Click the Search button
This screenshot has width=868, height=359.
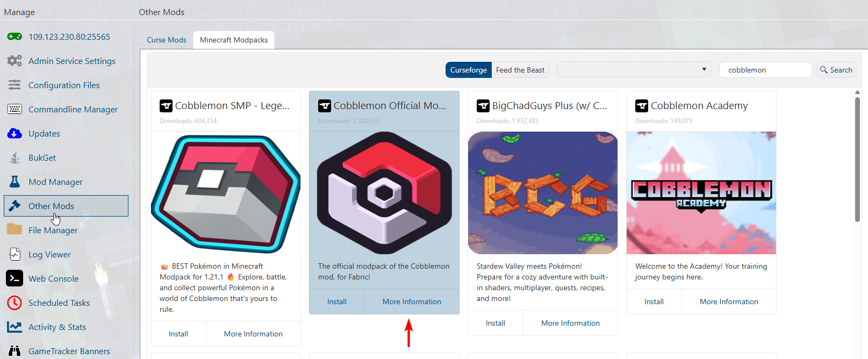(836, 70)
